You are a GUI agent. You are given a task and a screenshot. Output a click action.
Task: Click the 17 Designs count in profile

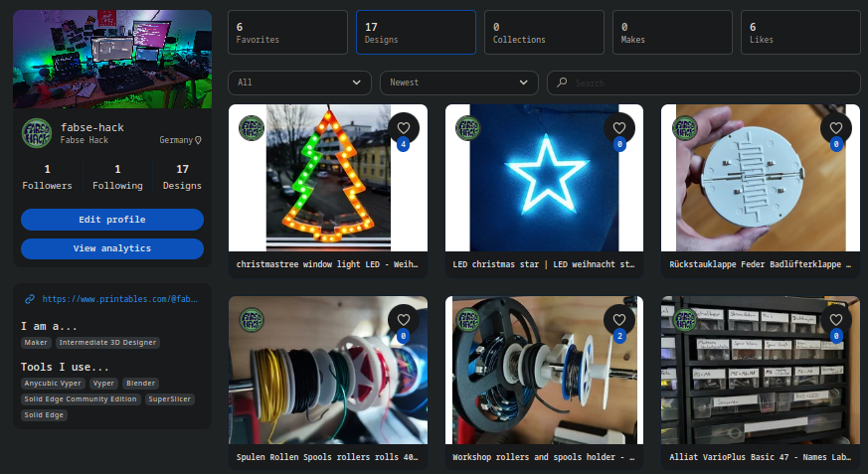pyautogui.click(x=182, y=177)
